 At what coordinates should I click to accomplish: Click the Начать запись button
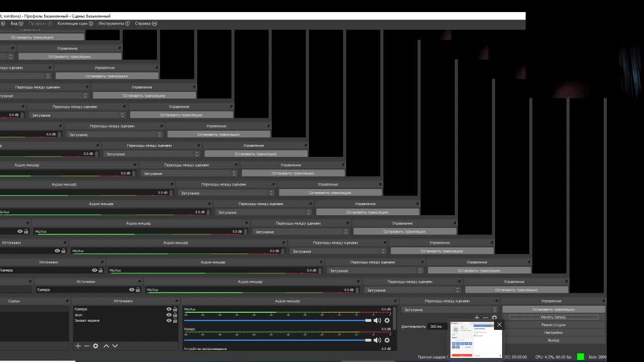(x=553, y=317)
